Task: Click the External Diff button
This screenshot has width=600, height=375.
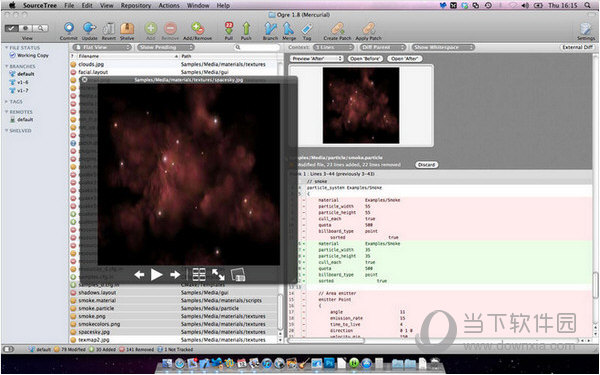Action: tap(577, 47)
